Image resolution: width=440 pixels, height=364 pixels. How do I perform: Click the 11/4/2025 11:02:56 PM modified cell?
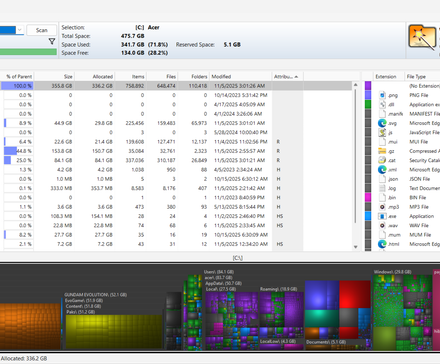(x=241, y=142)
